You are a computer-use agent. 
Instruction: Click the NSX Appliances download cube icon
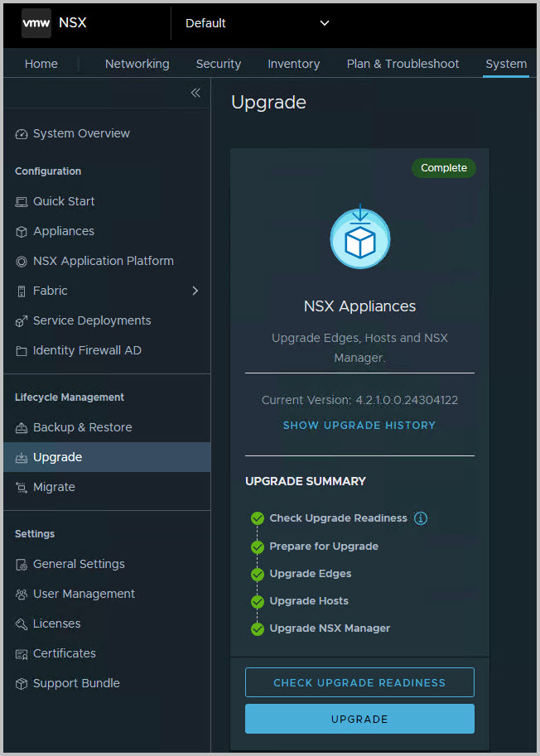pos(360,237)
